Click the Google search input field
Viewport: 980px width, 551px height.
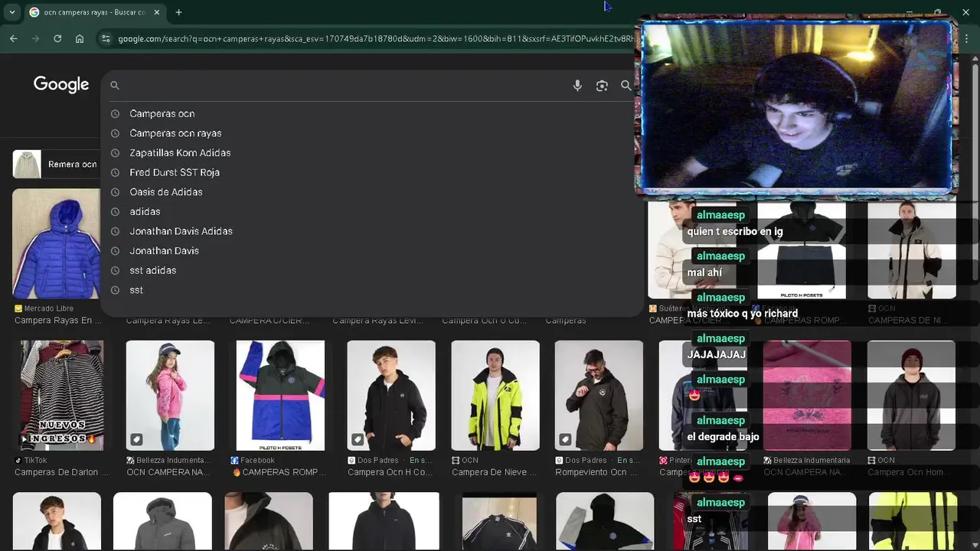tap(345, 85)
